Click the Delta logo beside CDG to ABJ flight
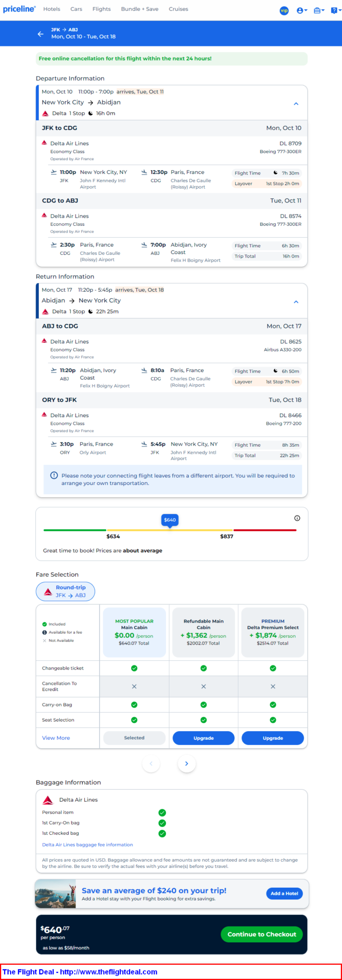The height and width of the screenshot is (980, 342). coord(44,215)
